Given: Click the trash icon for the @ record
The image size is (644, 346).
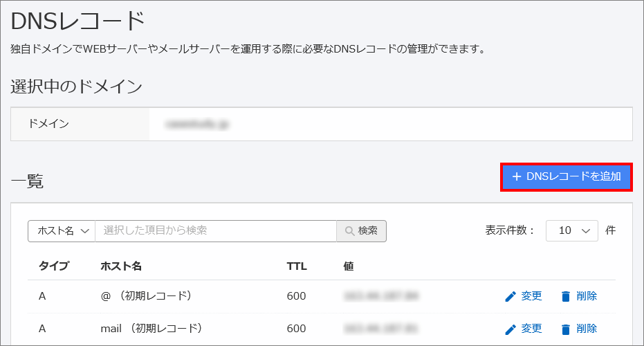Looking at the screenshot, I should pos(566,296).
